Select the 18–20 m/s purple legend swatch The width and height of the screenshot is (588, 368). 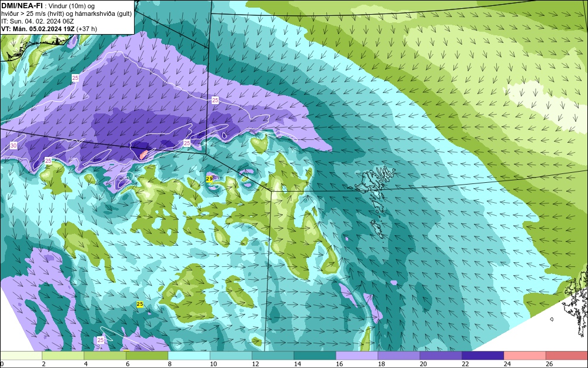coord(399,356)
